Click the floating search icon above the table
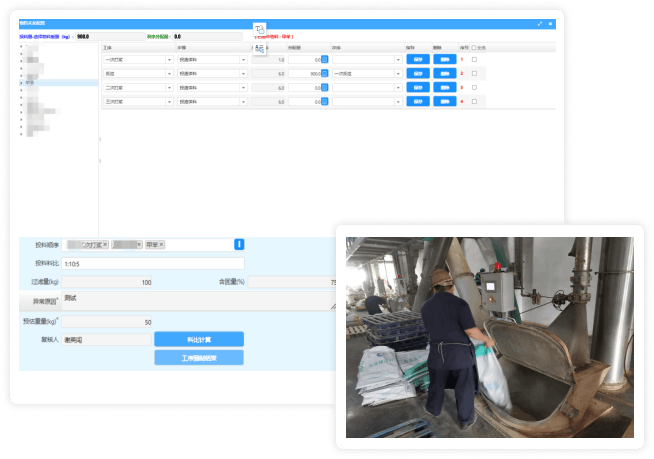This screenshot has width=654, height=459. click(260, 47)
